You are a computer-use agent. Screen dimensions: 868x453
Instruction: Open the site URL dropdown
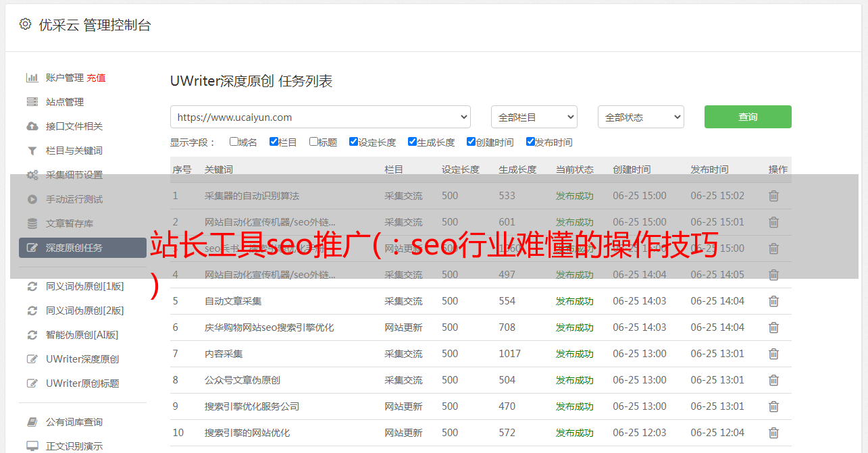click(320, 117)
